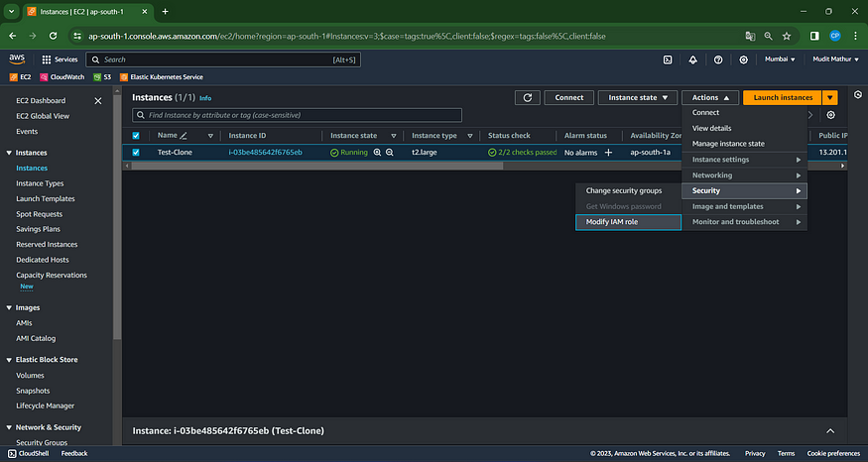The height and width of the screenshot is (462, 868).
Task: Expand the instance details panel chevron
Action: point(830,431)
